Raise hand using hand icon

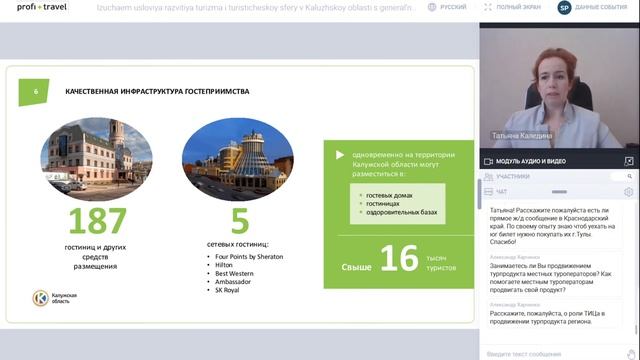(x=631, y=354)
